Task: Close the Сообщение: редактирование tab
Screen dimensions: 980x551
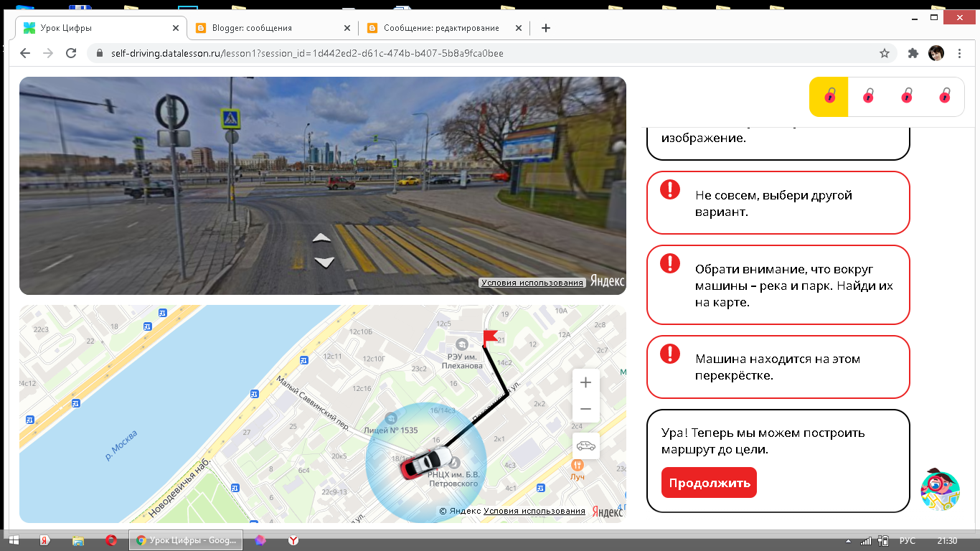Action: point(519,28)
